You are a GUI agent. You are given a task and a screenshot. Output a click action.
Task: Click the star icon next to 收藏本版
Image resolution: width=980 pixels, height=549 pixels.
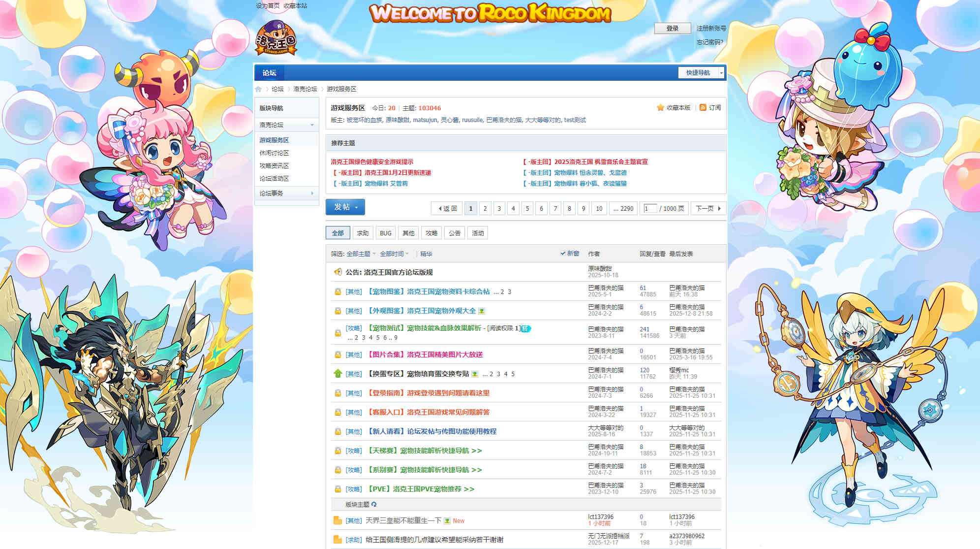(660, 107)
